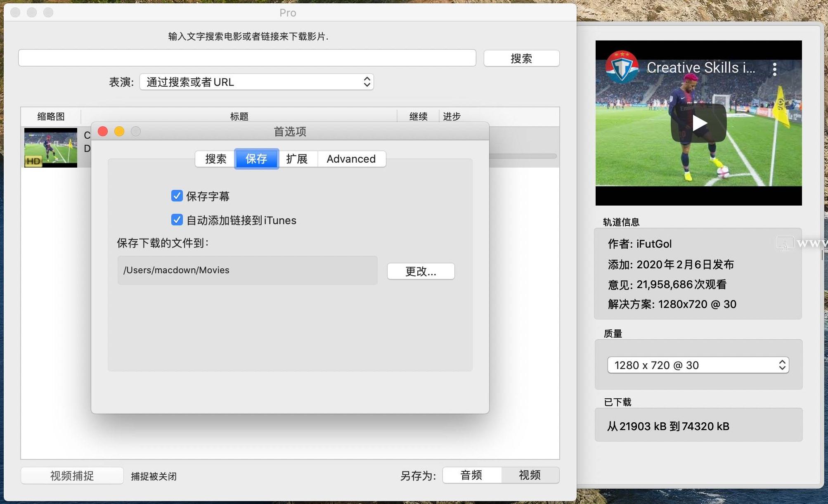Click the HD video thumbnail in the list
828x504 pixels.
point(51,147)
